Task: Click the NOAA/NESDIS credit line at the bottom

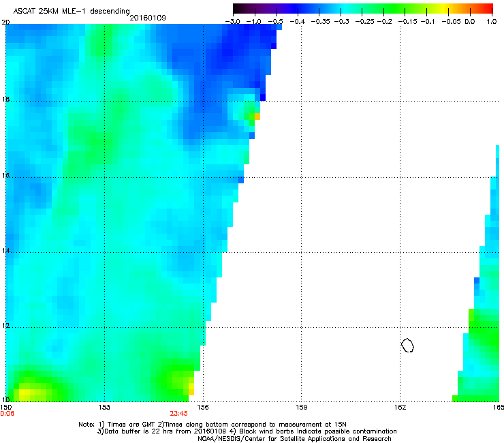Action: pos(294,439)
